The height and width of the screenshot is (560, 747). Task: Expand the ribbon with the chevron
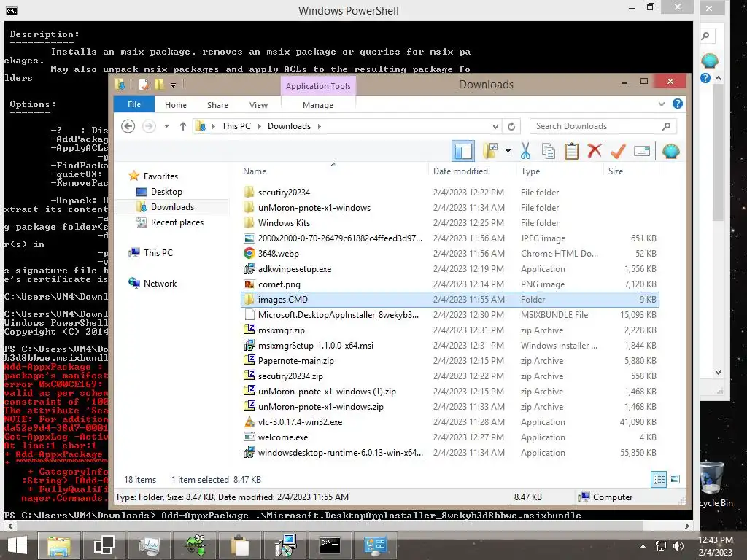coord(661,104)
